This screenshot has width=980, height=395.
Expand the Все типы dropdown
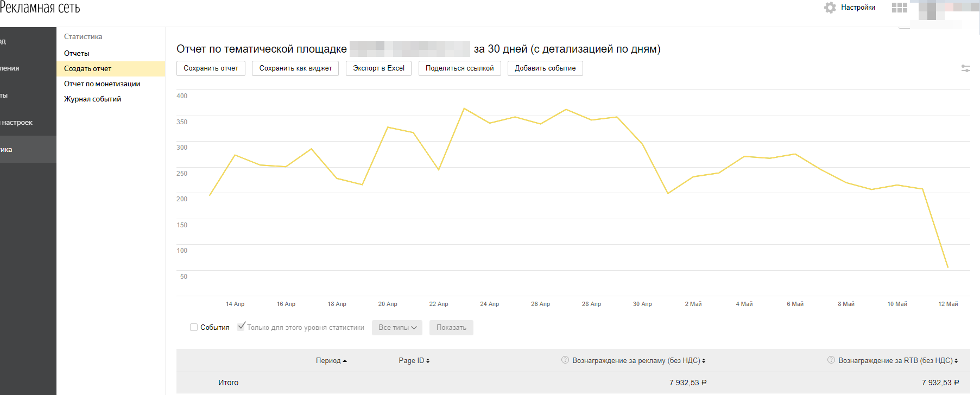[x=397, y=328]
